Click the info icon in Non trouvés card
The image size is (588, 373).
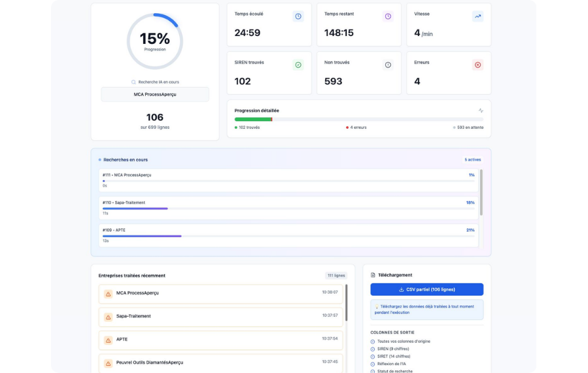click(388, 65)
